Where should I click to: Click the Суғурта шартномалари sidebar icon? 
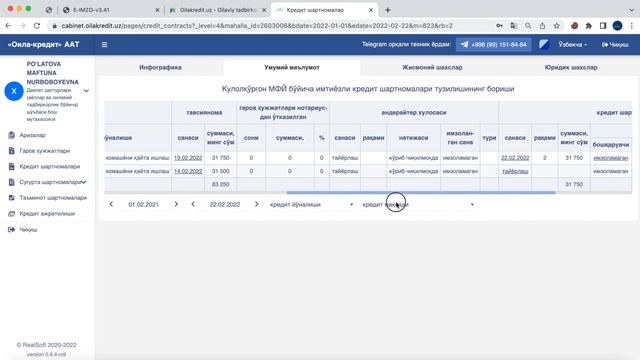pos(11,182)
